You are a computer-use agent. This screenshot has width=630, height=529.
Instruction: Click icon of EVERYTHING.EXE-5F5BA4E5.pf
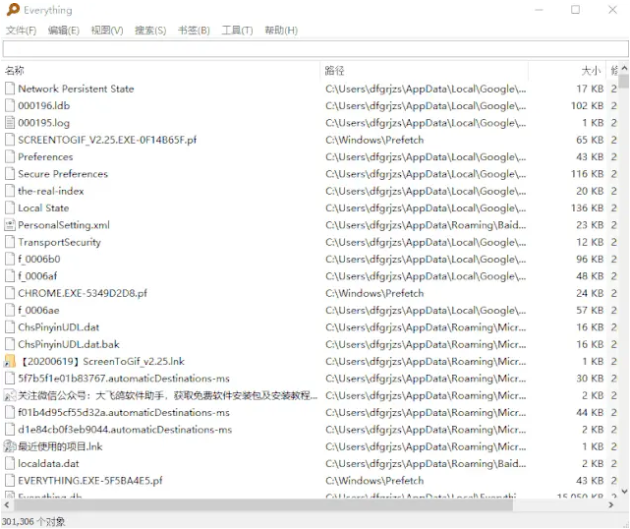(x=10, y=481)
